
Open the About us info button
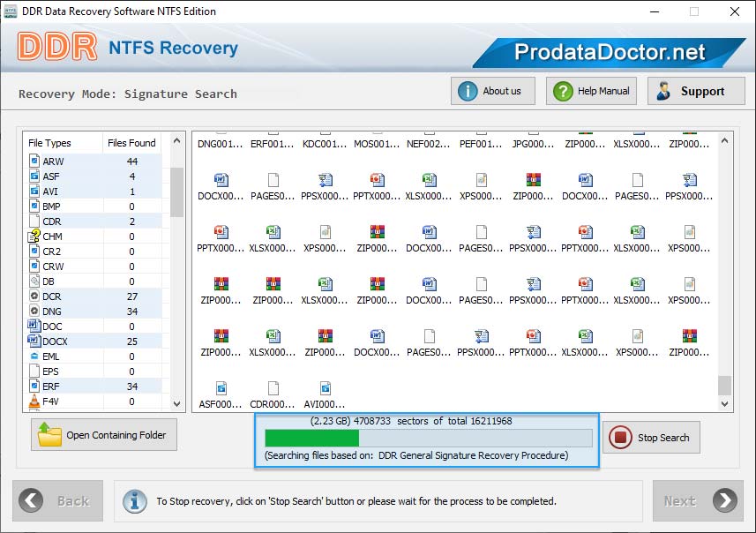coord(493,91)
